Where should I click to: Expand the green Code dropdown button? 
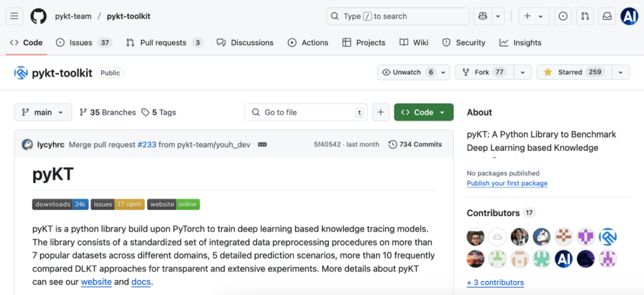pos(424,113)
